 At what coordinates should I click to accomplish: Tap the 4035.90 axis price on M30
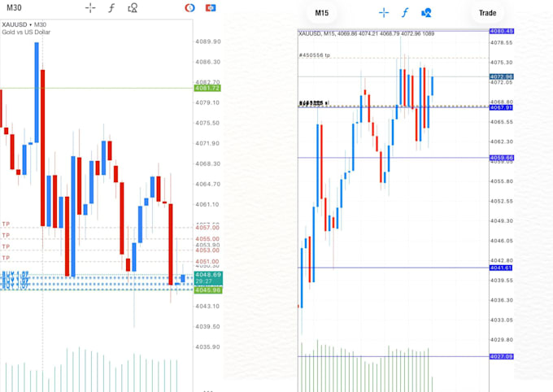tap(208, 347)
